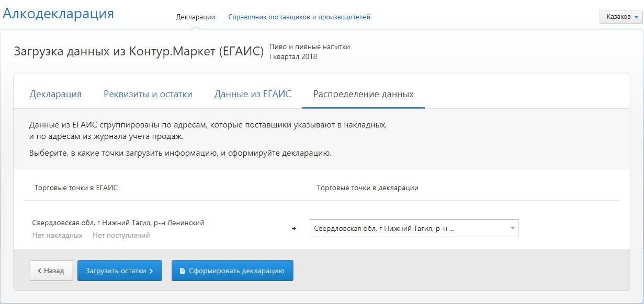
Task: Click the trade point combo box arrow
Action: (512, 228)
